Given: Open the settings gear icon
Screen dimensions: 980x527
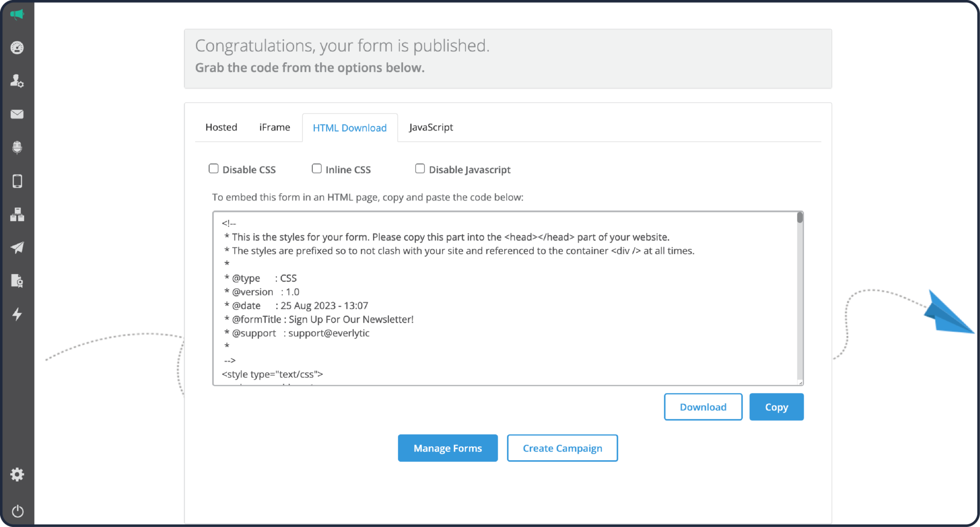Looking at the screenshot, I should pos(17,474).
